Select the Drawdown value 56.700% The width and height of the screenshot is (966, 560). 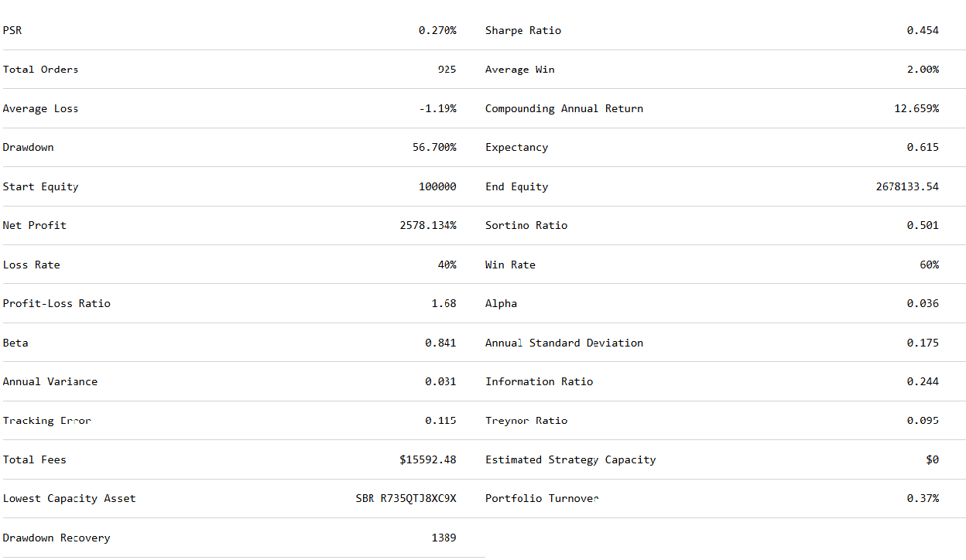pos(434,148)
